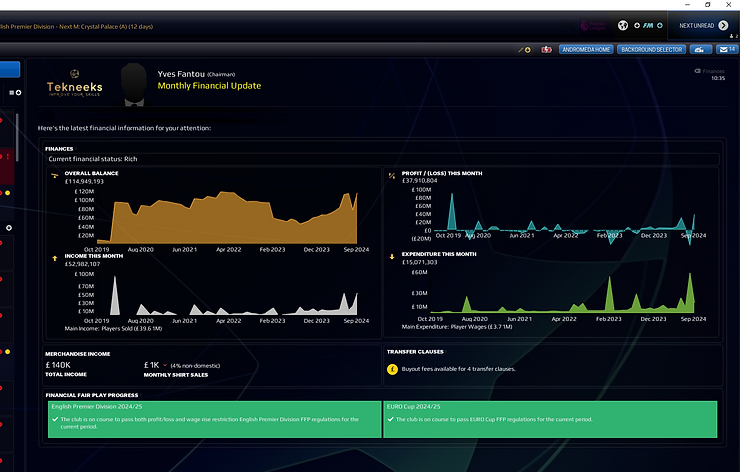Click the Tekneeks club logo
This screenshot has height=472, width=740.
coord(75,83)
